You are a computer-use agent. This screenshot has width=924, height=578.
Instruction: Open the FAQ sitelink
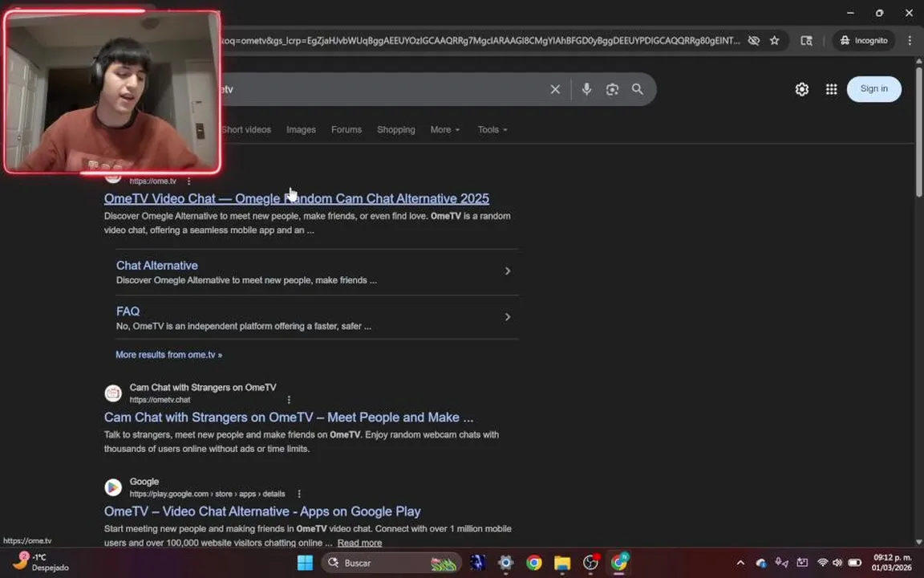point(128,311)
